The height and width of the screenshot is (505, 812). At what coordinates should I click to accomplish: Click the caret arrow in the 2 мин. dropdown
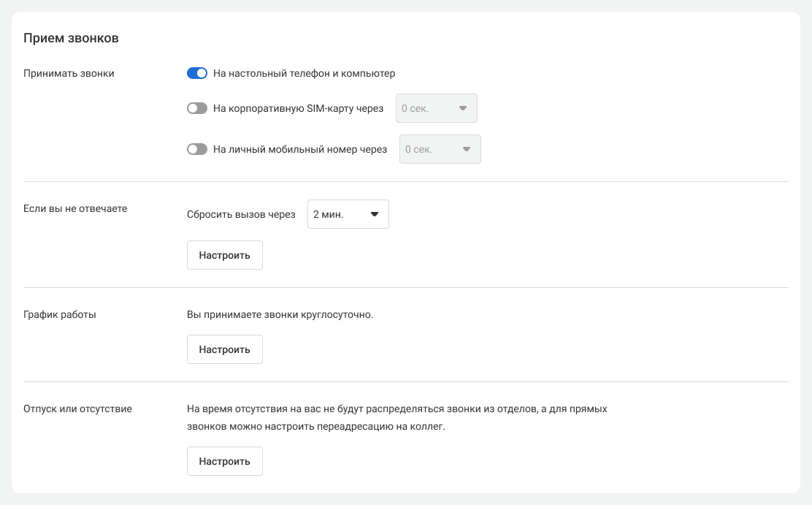(375, 215)
